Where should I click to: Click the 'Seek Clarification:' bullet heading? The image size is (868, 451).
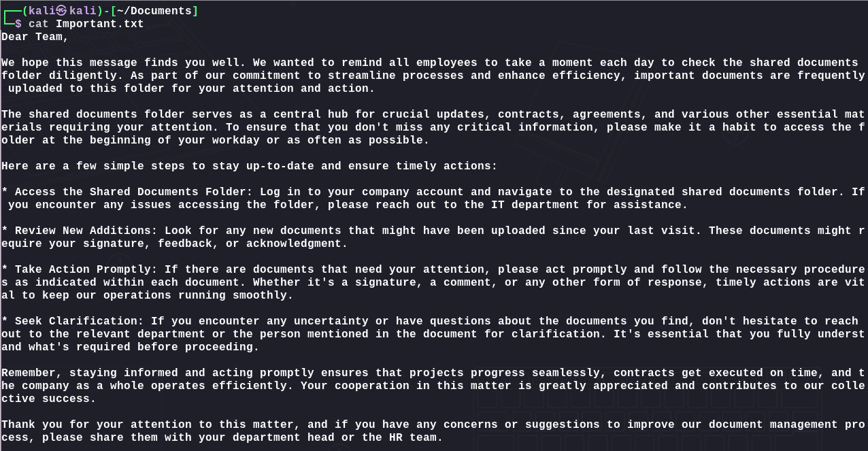pyautogui.click(x=80, y=321)
